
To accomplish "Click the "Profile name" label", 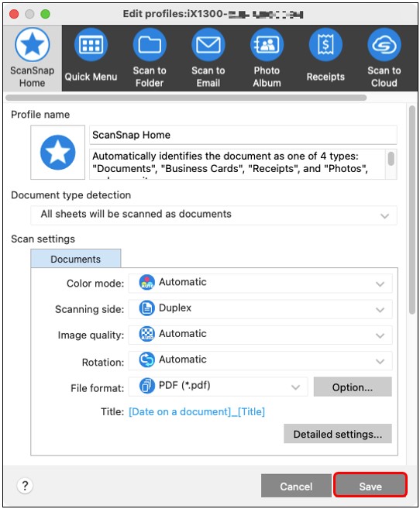I will tap(40, 115).
